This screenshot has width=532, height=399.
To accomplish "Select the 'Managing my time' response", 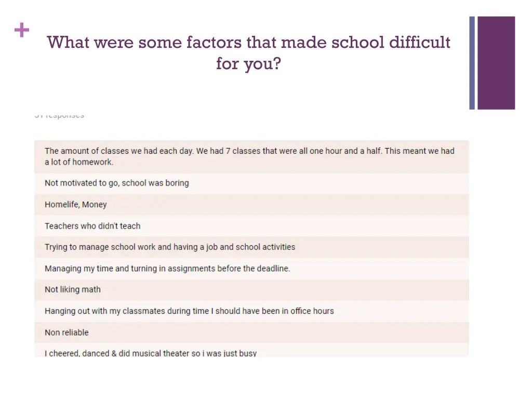I will click(x=251, y=269).
